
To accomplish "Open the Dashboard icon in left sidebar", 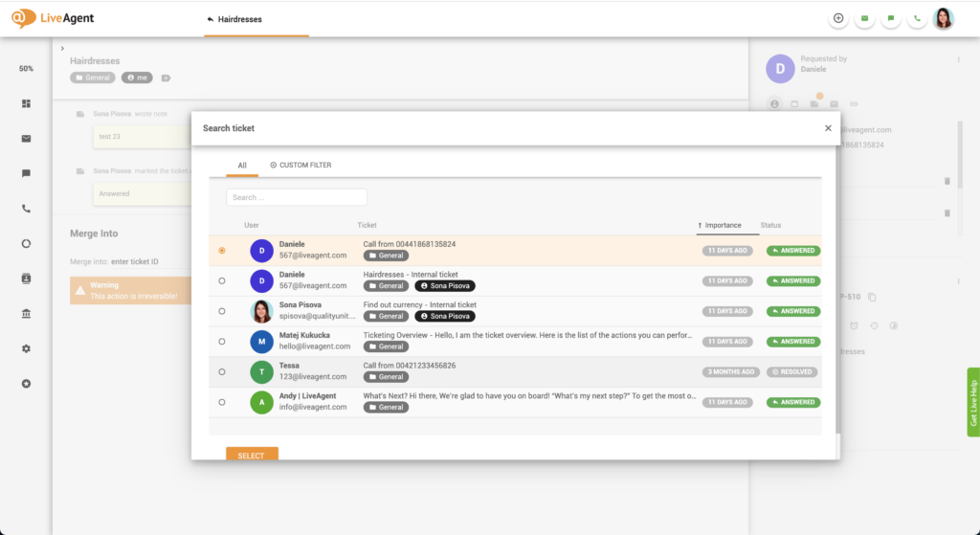I will 26,103.
